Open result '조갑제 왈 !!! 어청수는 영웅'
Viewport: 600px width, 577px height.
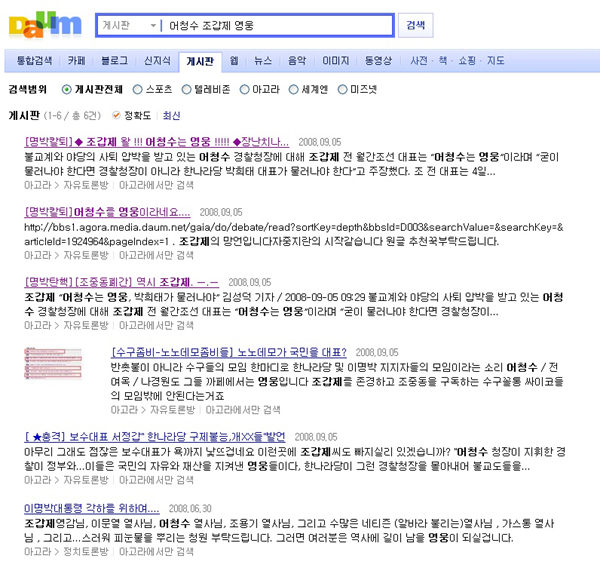click(157, 142)
